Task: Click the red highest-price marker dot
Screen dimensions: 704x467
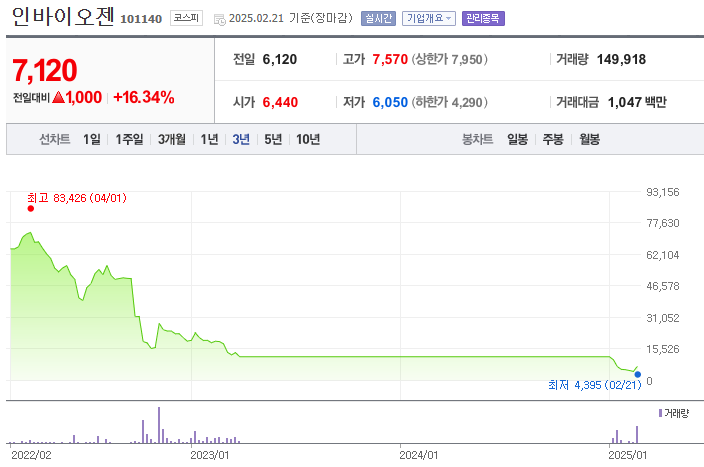Action: 31,208
